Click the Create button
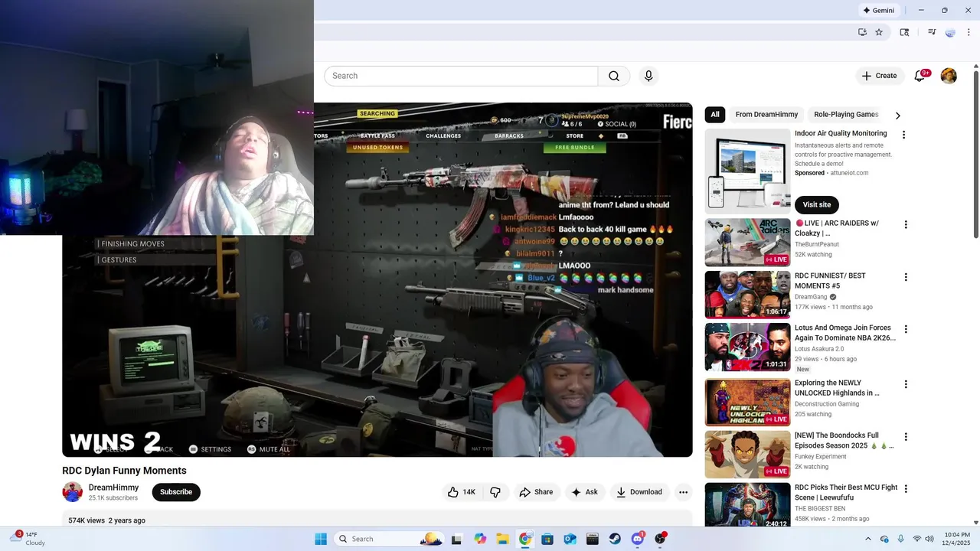This screenshot has height=551, width=980. click(x=879, y=76)
